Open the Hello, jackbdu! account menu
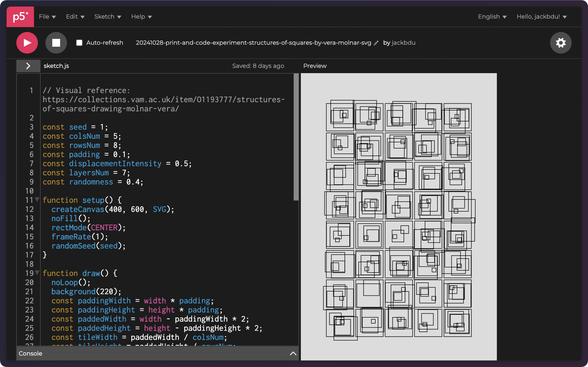Viewport: 588px width, 367px height. (541, 17)
